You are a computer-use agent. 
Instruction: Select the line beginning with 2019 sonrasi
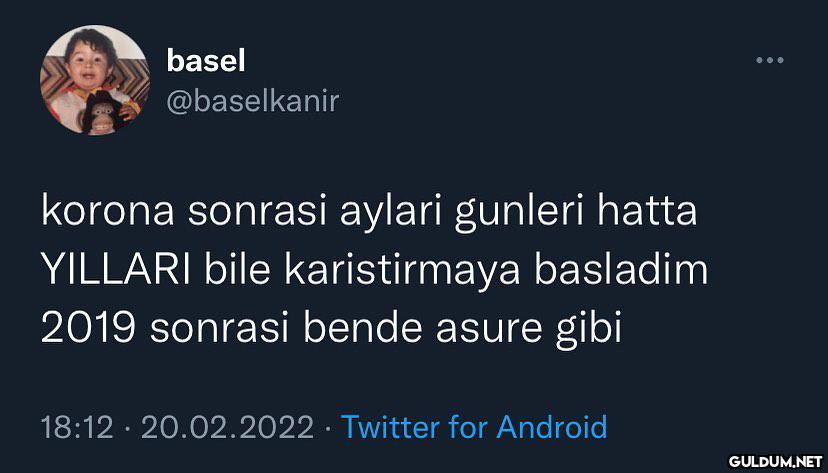coord(332,330)
